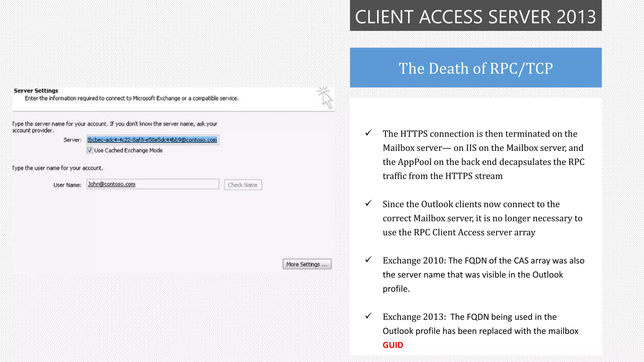The height and width of the screenshot is (362, 644).
Task: Click the User Name input field
Action: 153,184
